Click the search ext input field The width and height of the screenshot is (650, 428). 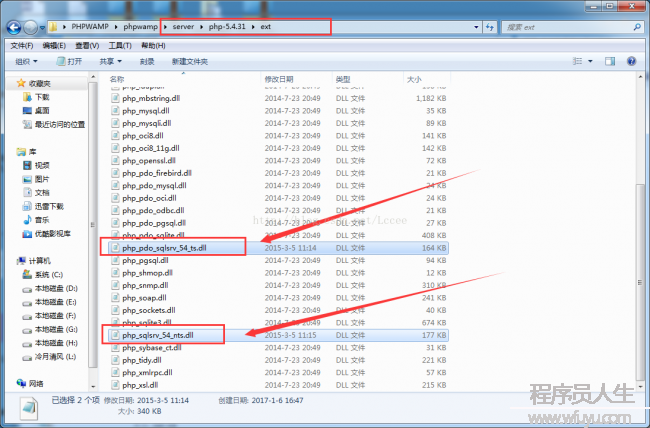[567, 27]
